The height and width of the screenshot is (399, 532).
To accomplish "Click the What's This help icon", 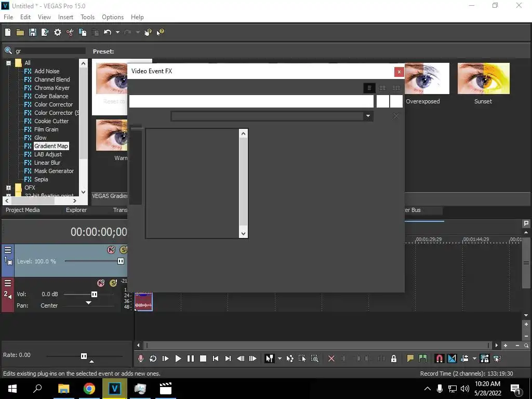I will tap(160, 32).
